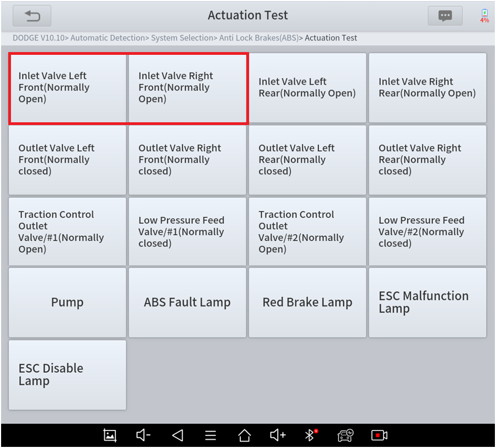Activate the Pump actuation test
The image size is (496, 448).
67,303
